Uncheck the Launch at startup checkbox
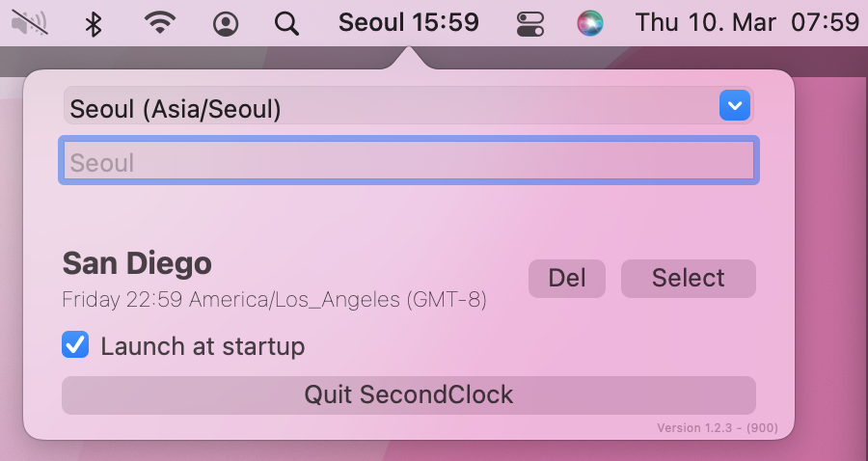 (75, 344)
